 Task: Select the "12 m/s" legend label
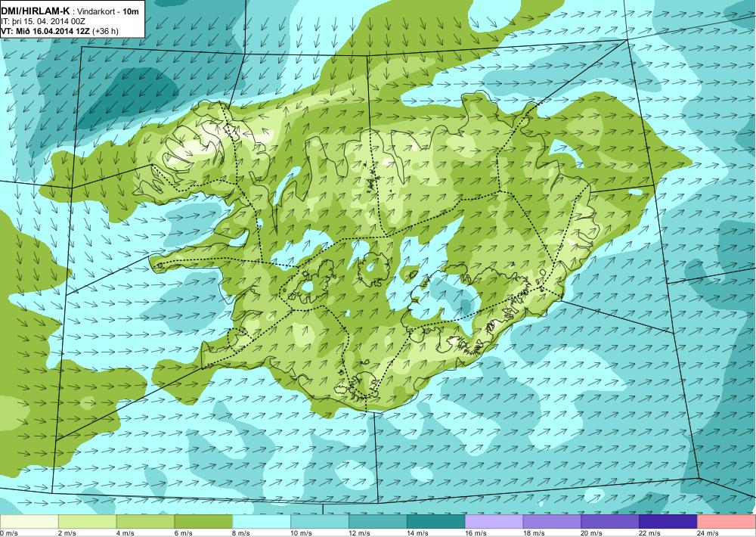pos(360,533)
